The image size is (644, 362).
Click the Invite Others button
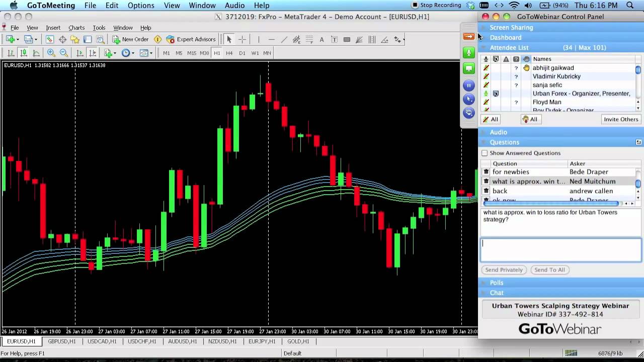point(621,119)
